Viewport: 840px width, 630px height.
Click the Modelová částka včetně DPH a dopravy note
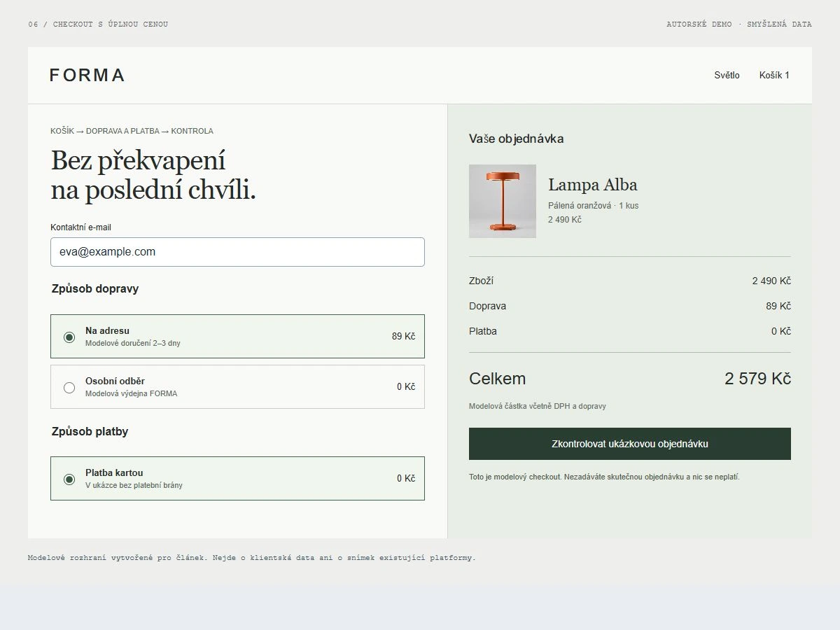click(538, 406)
